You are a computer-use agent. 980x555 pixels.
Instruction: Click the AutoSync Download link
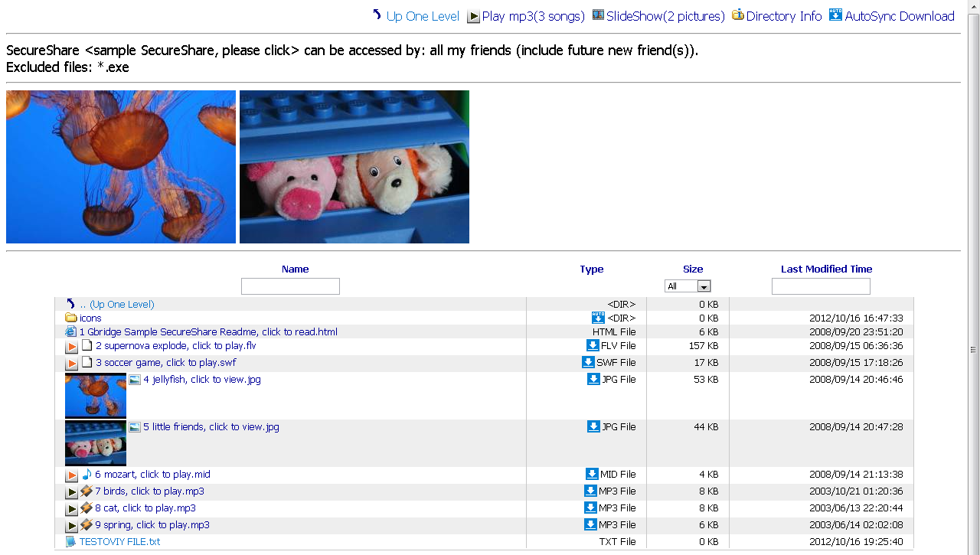[x=900, y=16]
